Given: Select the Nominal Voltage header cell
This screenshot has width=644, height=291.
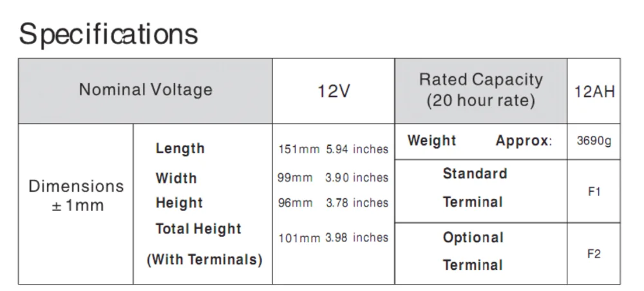Looking at the screenshot, I should point(146,89).
